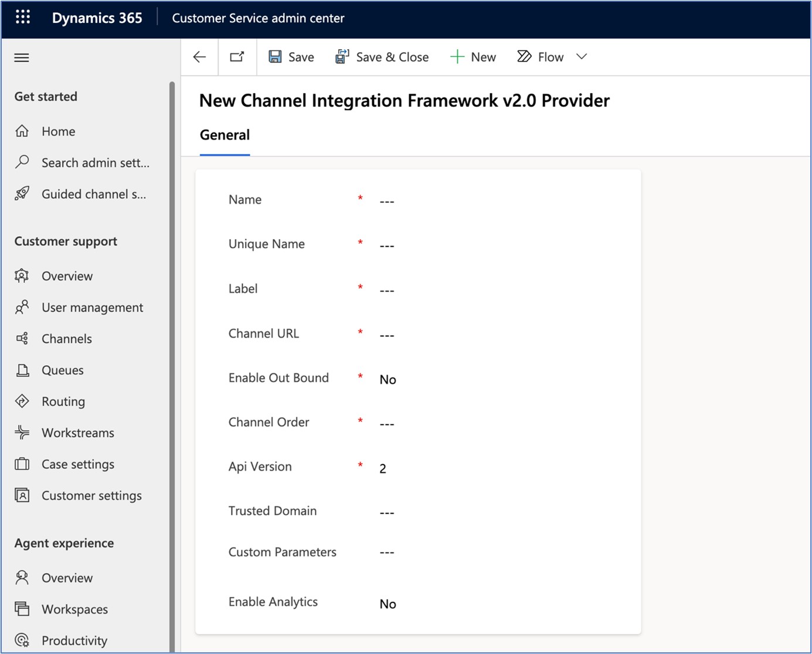Open the Flow menu in the toolbar
This screenshot has height=654, width=812.
[x=541, y=57]
